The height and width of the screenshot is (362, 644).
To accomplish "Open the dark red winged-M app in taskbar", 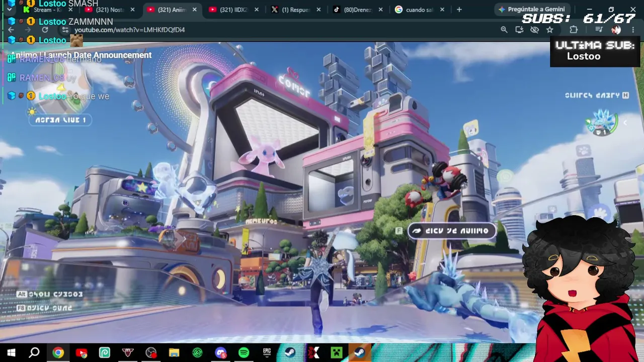I will point(127,353).
